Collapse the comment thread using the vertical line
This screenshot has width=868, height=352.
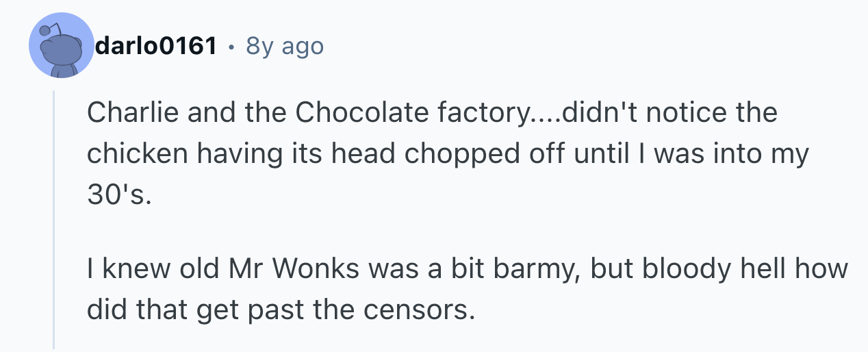coord(54,219)
